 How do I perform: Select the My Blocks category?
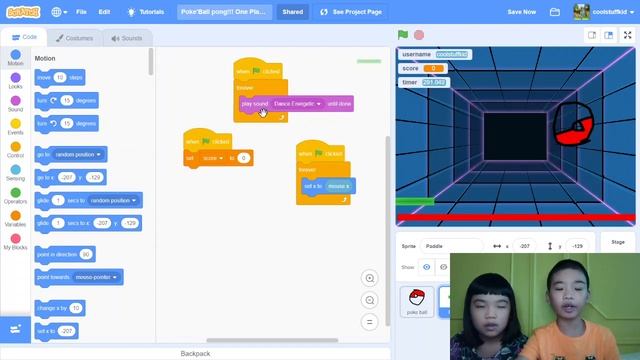pos(16,242)
